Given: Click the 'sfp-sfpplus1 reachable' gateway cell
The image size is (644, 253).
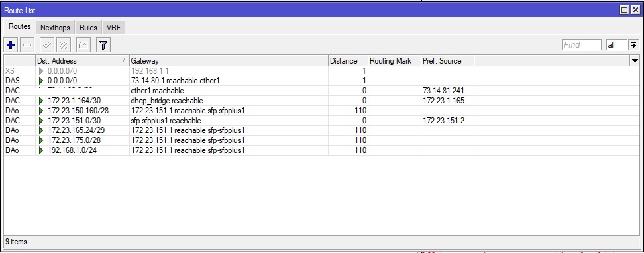Looking at the screenshot, I should tap(229, 121).
